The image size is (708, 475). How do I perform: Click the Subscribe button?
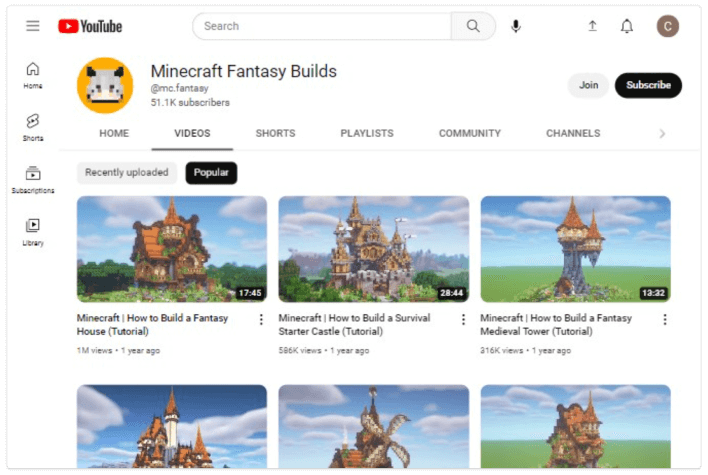[648, 85]
